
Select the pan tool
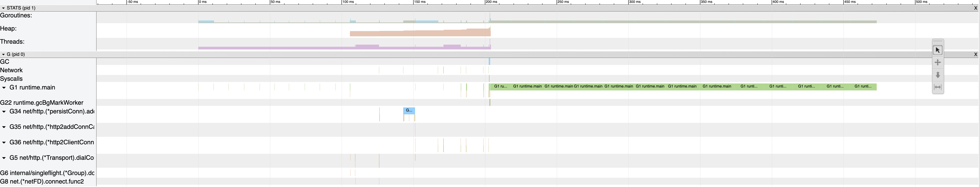coord(937,62)
